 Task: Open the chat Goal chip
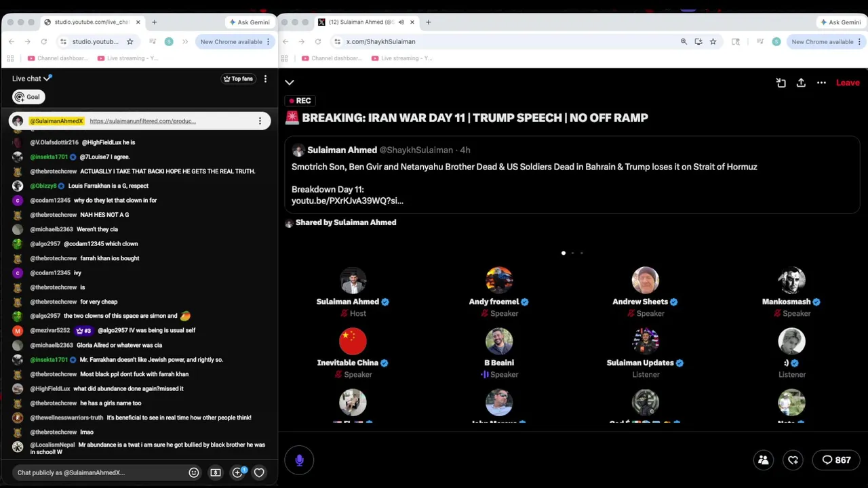(x=28, y=97)
